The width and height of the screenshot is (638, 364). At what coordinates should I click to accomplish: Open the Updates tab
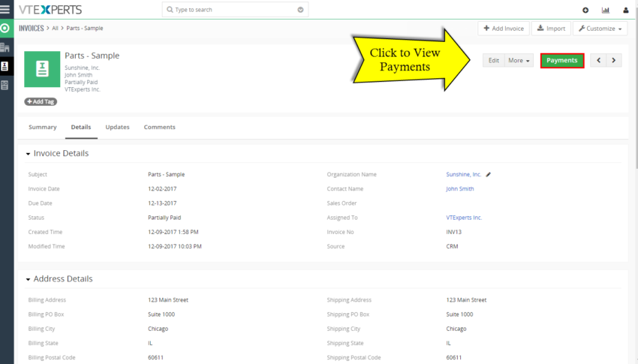[x=117, y=127]
